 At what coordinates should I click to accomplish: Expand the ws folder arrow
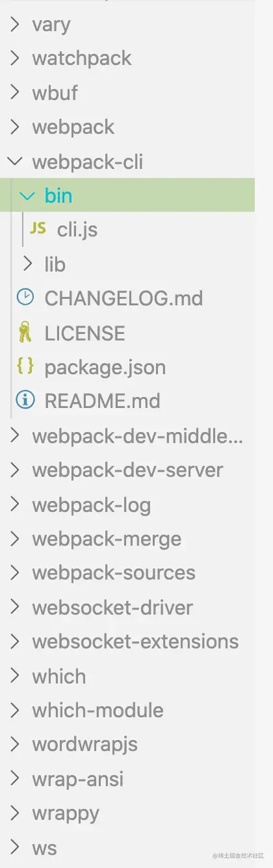tap(14, 848)
